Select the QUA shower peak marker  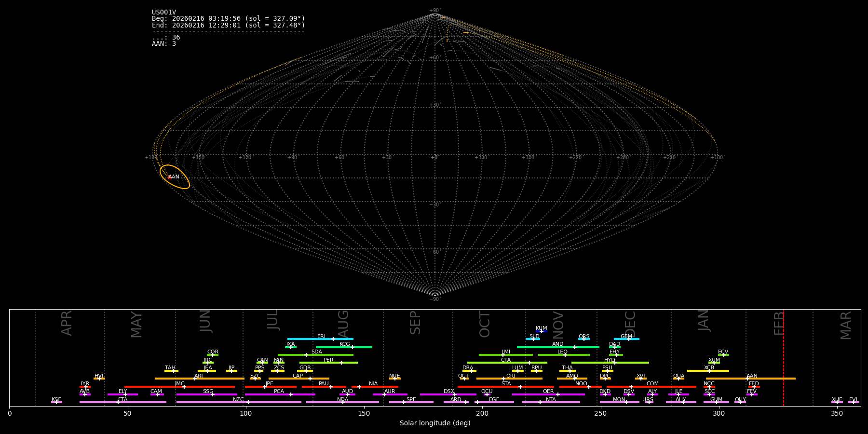(x=678, y=379)
